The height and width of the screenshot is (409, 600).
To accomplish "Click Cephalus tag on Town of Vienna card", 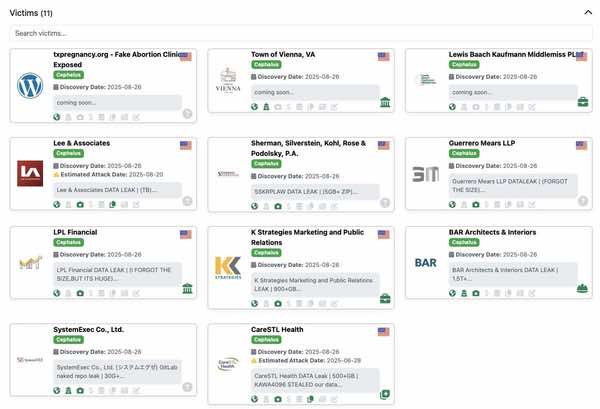I will (x=266, y=65).
